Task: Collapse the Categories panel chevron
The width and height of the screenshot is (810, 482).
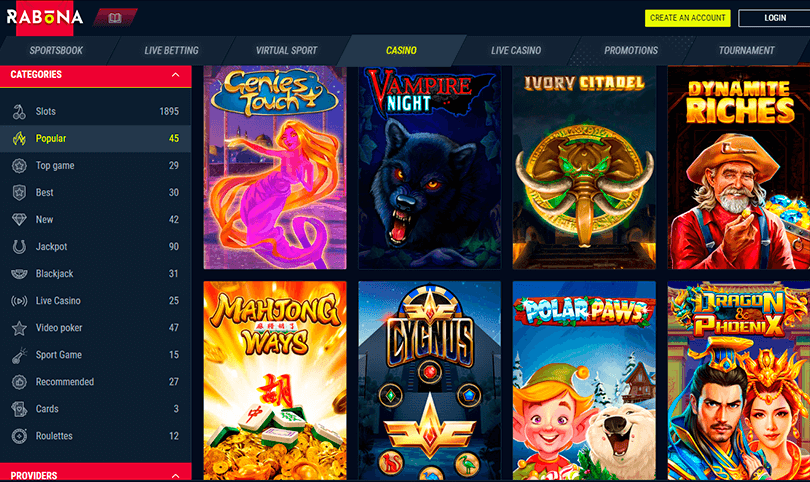Action: point(176,75)
